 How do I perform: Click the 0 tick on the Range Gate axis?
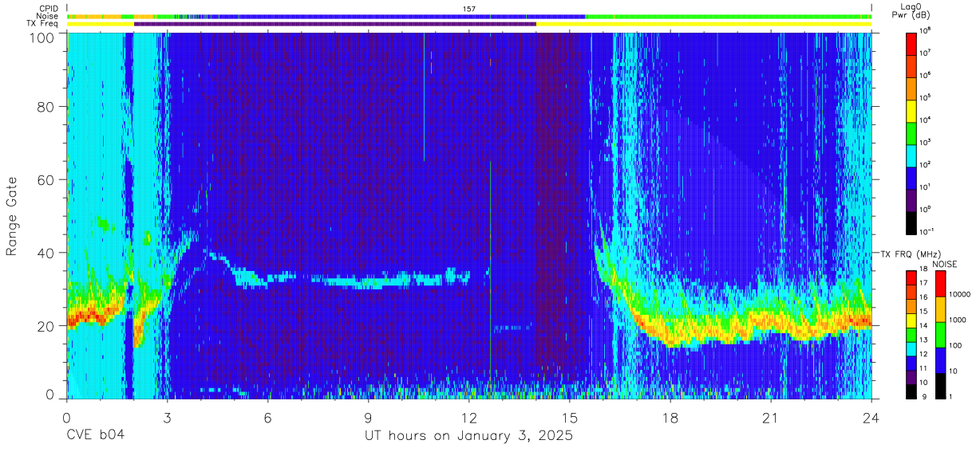[x=50, y=394]
